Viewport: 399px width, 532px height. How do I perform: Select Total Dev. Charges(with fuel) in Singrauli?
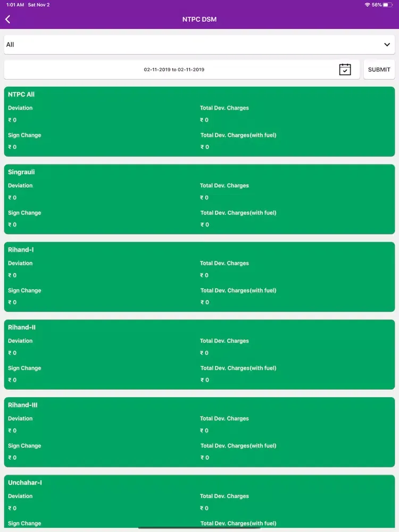coord(238,213)
